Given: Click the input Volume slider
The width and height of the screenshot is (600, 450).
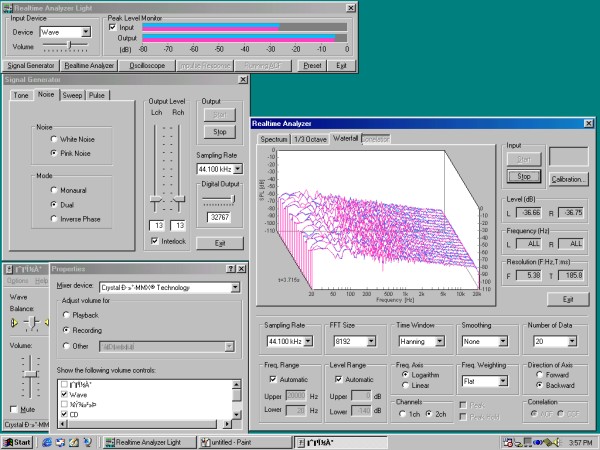Looking at the screenshot, I should (69, 45).
